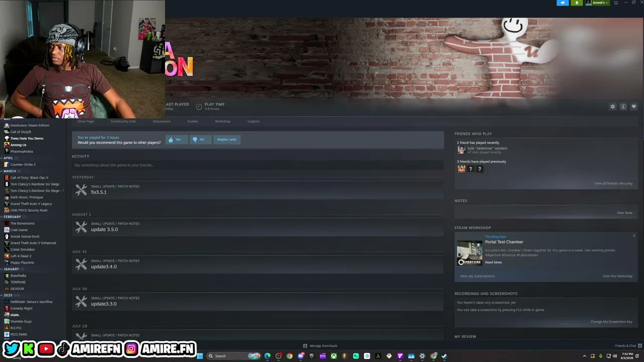Open kyle 'ketamine' sanders friend avatar
Screen dimensions: 644x362
461,150
